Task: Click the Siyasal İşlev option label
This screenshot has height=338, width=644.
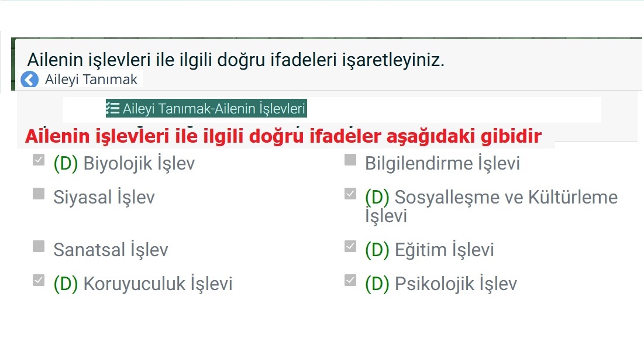Action: 104,198
